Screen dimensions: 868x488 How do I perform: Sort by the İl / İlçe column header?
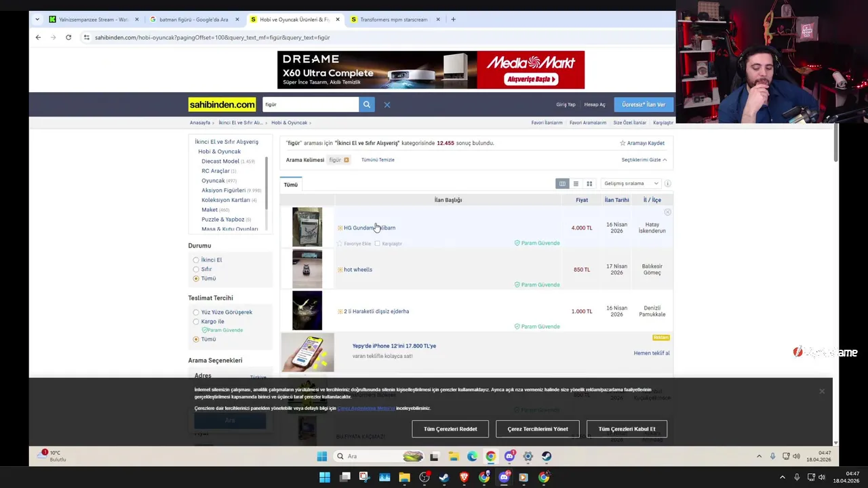(652, 200)
